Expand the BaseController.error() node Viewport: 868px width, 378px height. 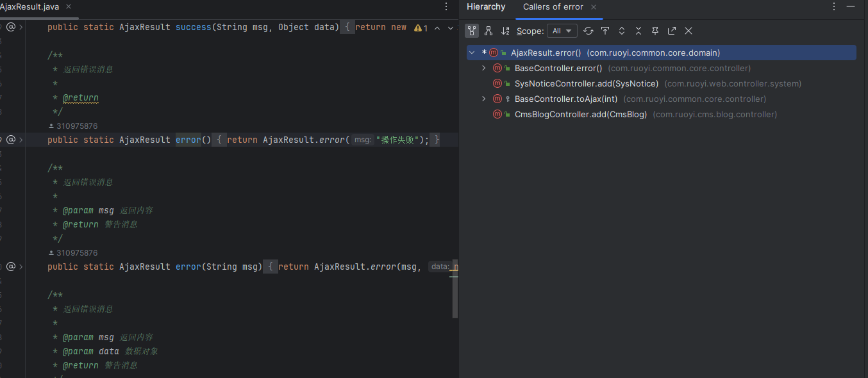tap(484, 68)
